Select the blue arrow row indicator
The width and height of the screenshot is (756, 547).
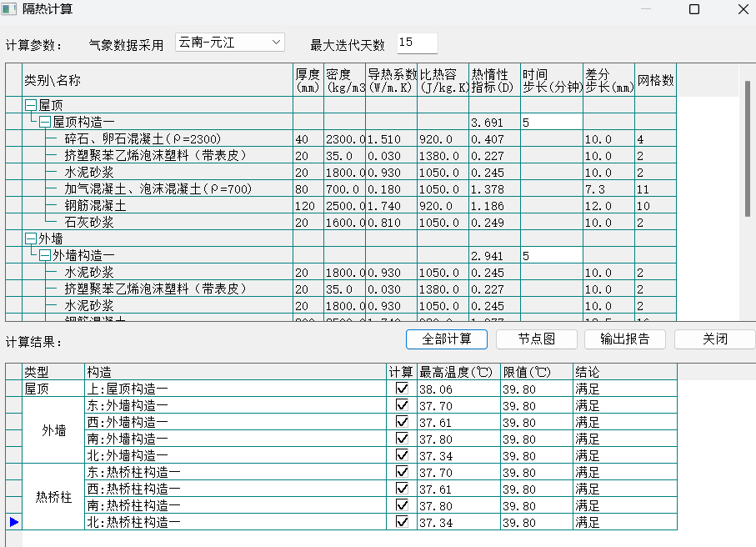[x=13, y=522]
